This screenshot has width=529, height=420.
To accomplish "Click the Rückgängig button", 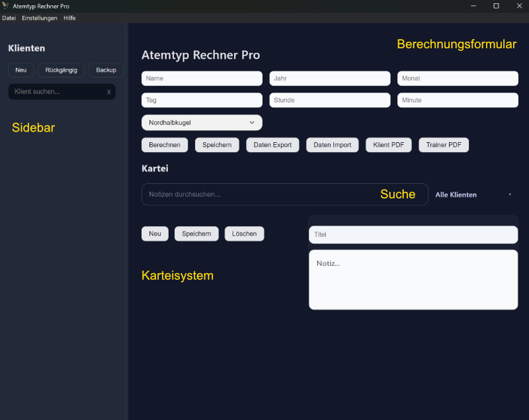I will [61, 70].
